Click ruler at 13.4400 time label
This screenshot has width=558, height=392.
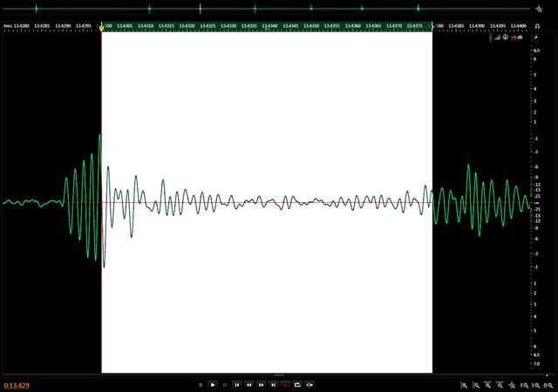518,26
